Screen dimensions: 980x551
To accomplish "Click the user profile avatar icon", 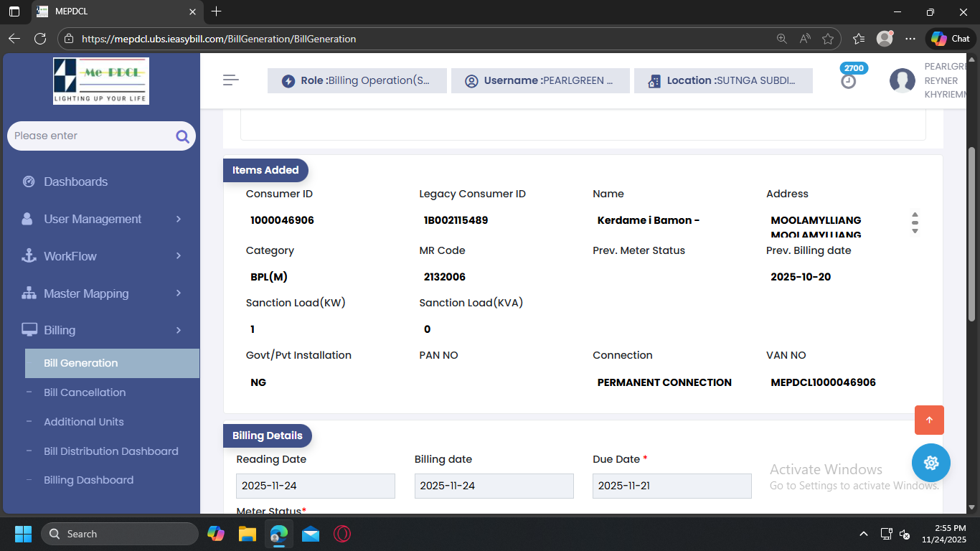I will click(x=902, y=81).
